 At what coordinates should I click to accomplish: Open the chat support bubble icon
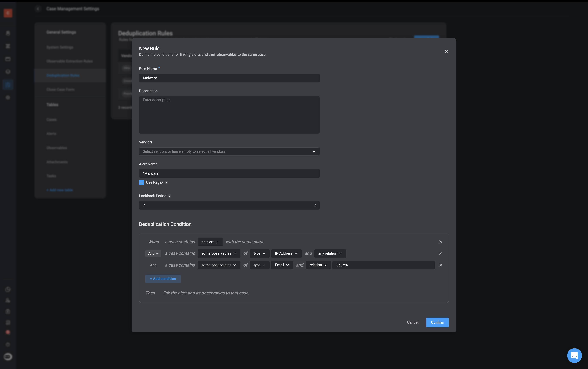tap(574, 355)
